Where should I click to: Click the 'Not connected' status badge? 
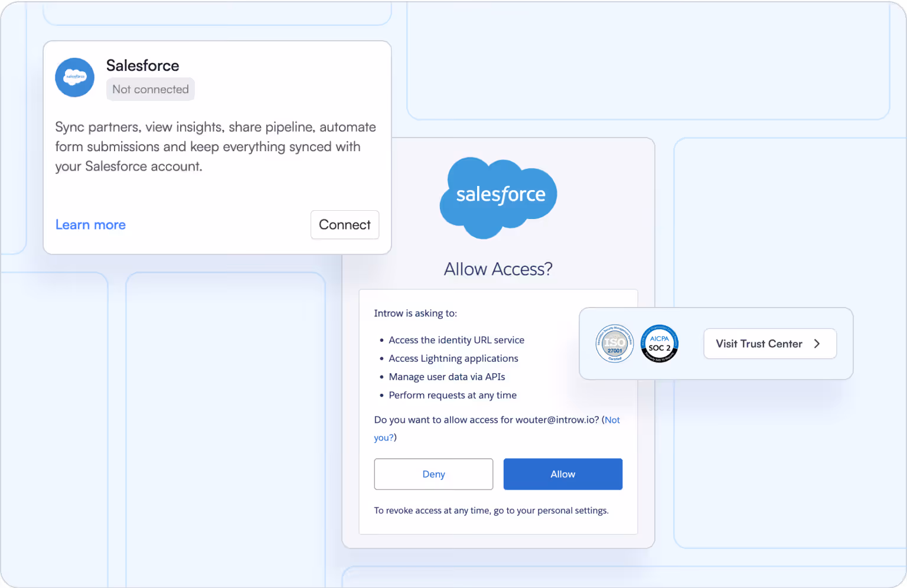151,89
